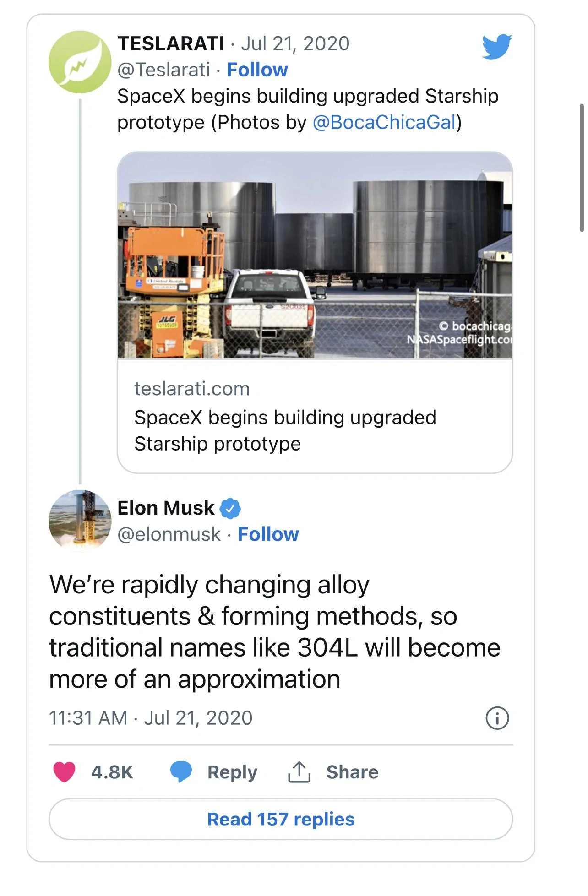This screenshot has height=896, width=588.
Task: Like the tweet with the heart icon
Action: (x=65, y=772)
